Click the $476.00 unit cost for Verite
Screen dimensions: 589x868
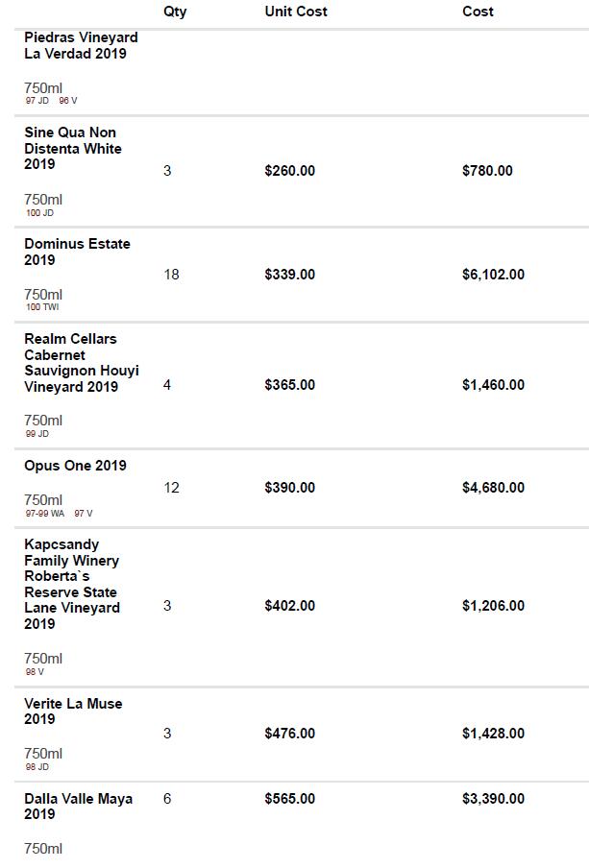pyautogui.click(x=289, y=734)
